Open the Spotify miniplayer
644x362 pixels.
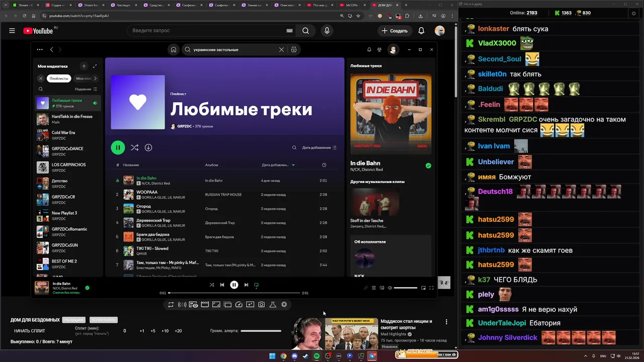[423, 288]
